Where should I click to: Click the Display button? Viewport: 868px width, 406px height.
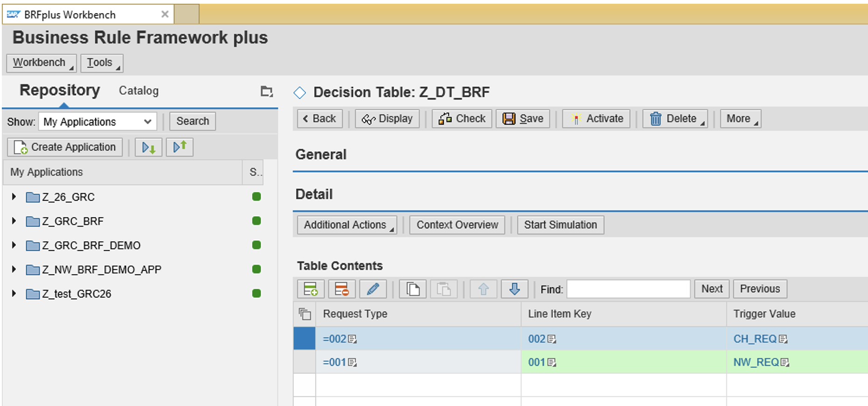click(387, 119)
